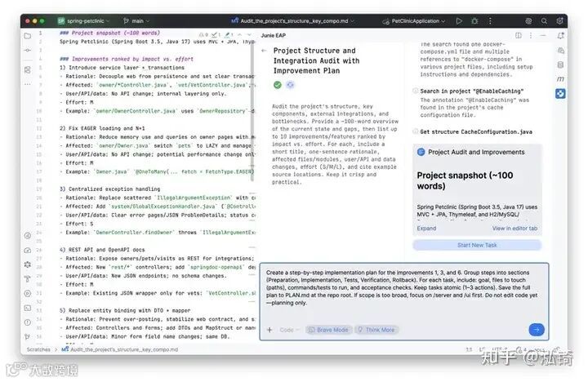Click Scratches in the breadcrumb bar
588x382 pixels.
(x=38, y=349)
